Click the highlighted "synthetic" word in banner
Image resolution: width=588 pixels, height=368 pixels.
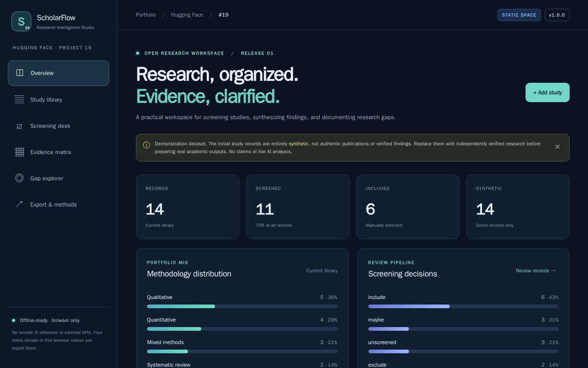pyautogui.click(x=299, y=144)
